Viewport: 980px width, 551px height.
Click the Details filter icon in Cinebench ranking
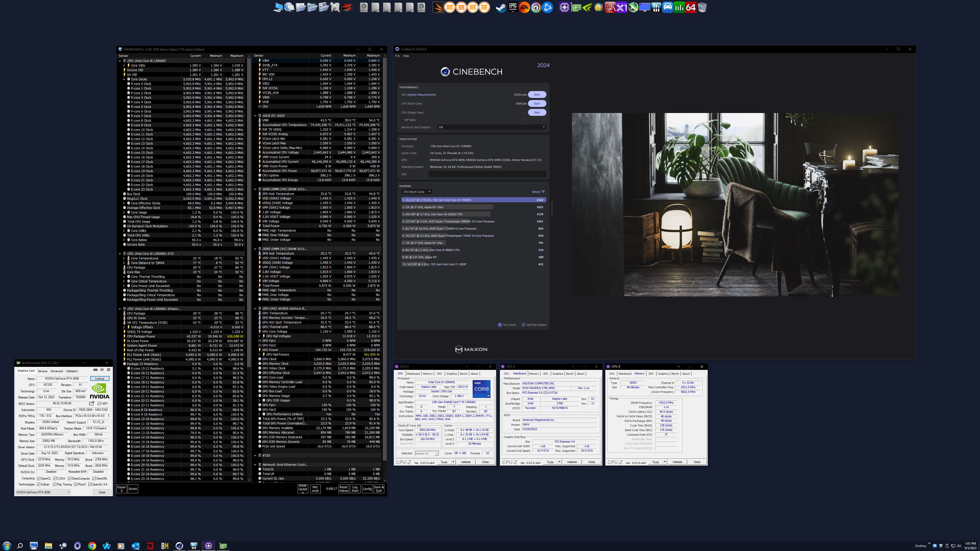543,192
